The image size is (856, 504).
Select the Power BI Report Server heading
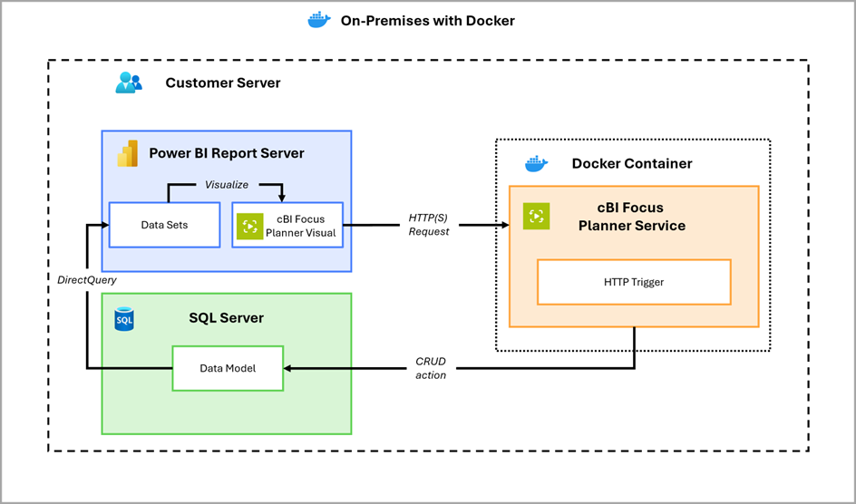tap(227, 153)
